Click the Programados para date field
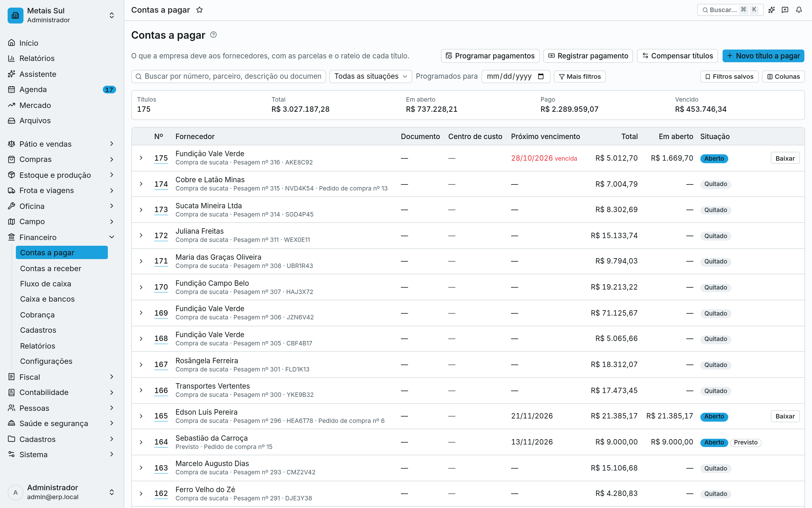 pyautogui.click(x=516, y=76)
